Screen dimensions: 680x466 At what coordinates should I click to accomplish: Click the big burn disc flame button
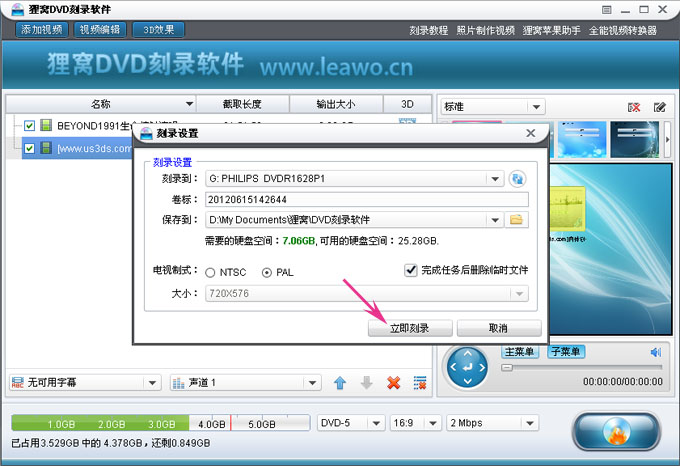click(616, 431)
